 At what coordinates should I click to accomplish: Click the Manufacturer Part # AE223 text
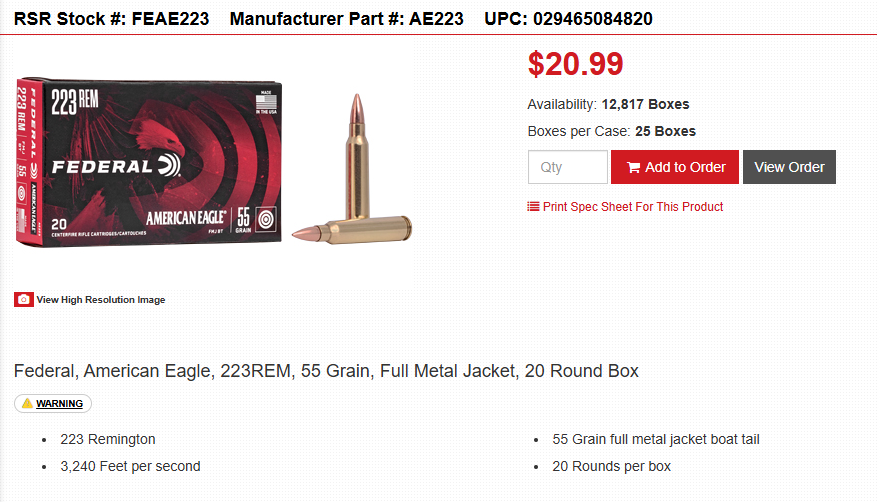point(346,19)
